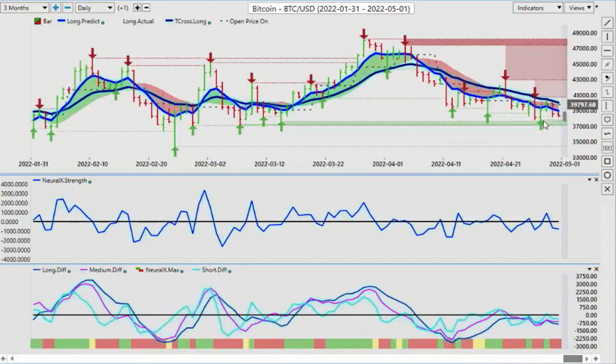This screenshot has height=364, width=616.
Task: Click the black plus forecast offset button
Action: [x=137, y=7]
